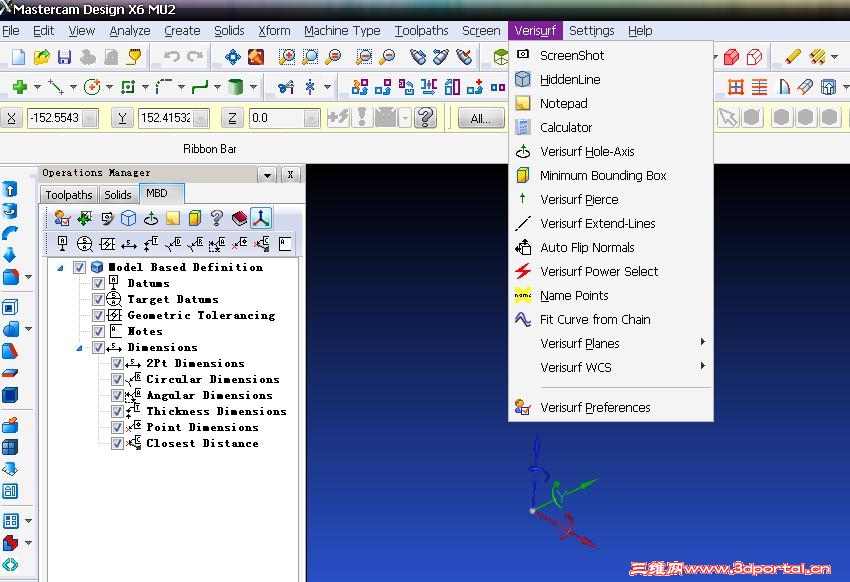Toggle the Geometric Tolerancing checkbox
Viewport: 850px width, 582px height.
click(98, 315)
